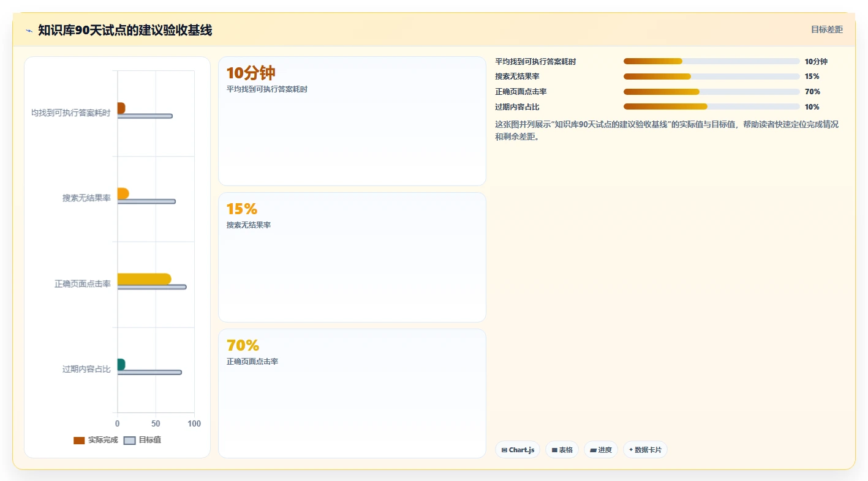Select the Chart.js tag chip
The height and width of the screenshot is (481, 868).
518,450
